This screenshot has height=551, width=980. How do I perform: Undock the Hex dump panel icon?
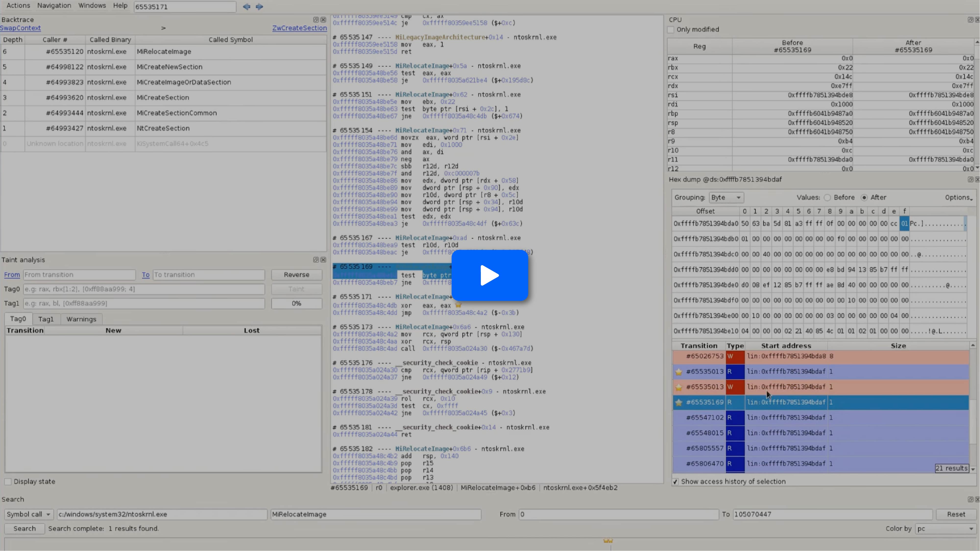pos(970,179)
